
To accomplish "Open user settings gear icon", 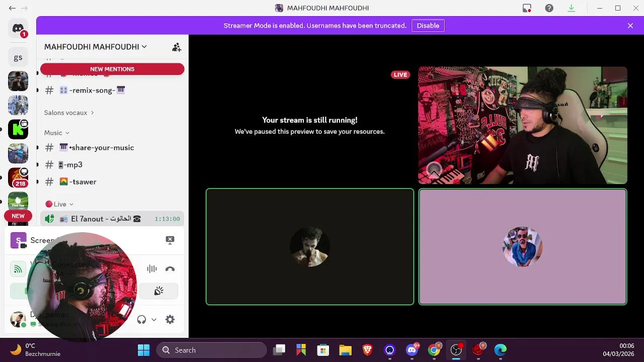I will pyautogui.click(x=170, y=320).
